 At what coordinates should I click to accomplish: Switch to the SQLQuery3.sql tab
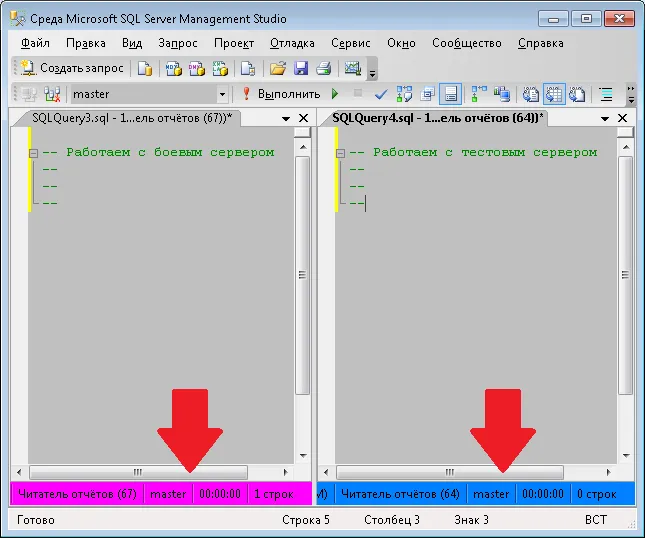coord(132,118)
